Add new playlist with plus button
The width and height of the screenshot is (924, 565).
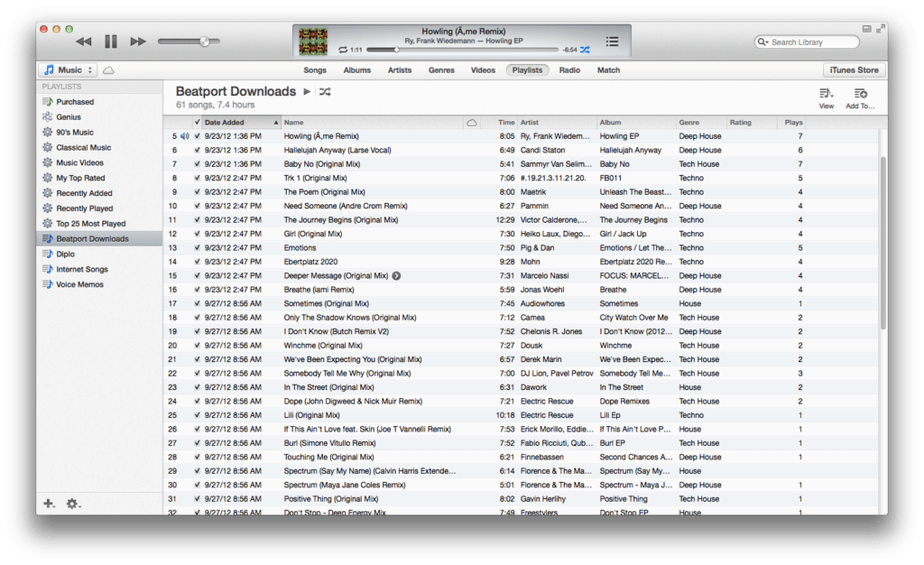point(49,504)
